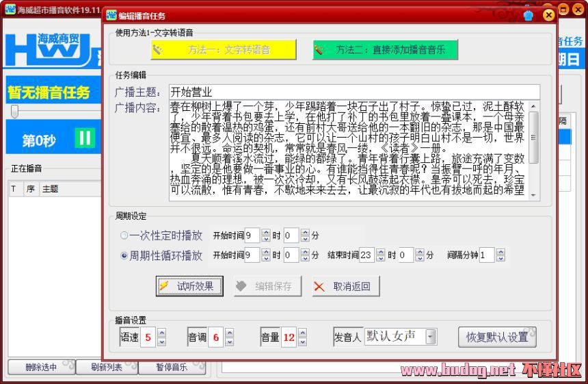Click the 海威商贸 HW logo
Image resolution: width=588 pixels, height=384 pixels.
tap(48, 49)
